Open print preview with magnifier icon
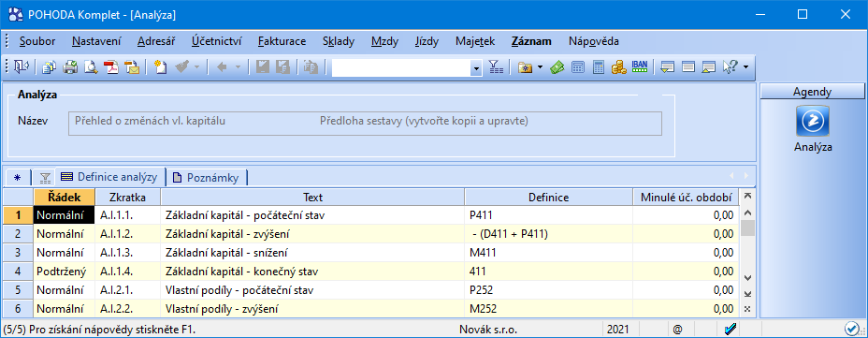 coord(91,67)
